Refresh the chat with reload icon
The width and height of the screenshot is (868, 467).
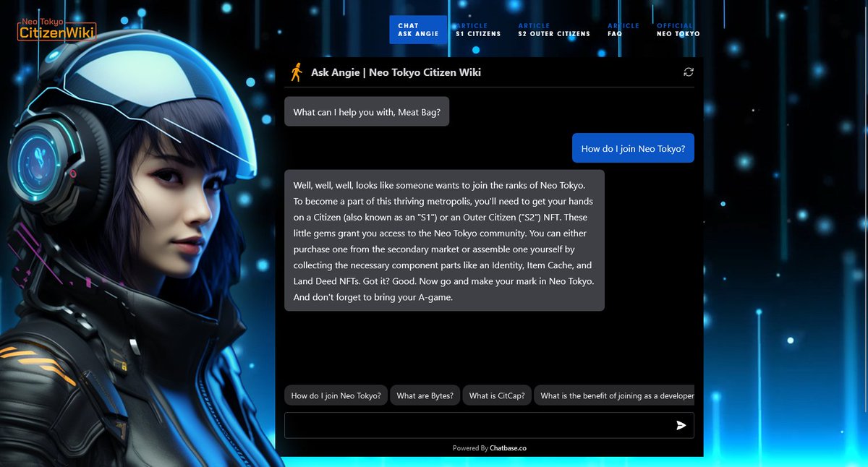(x=689, y=72)
